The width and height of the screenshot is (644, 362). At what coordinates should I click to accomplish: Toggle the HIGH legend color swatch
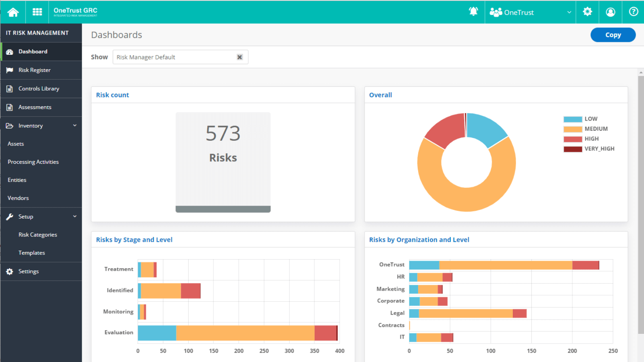(x=573, y=139)
